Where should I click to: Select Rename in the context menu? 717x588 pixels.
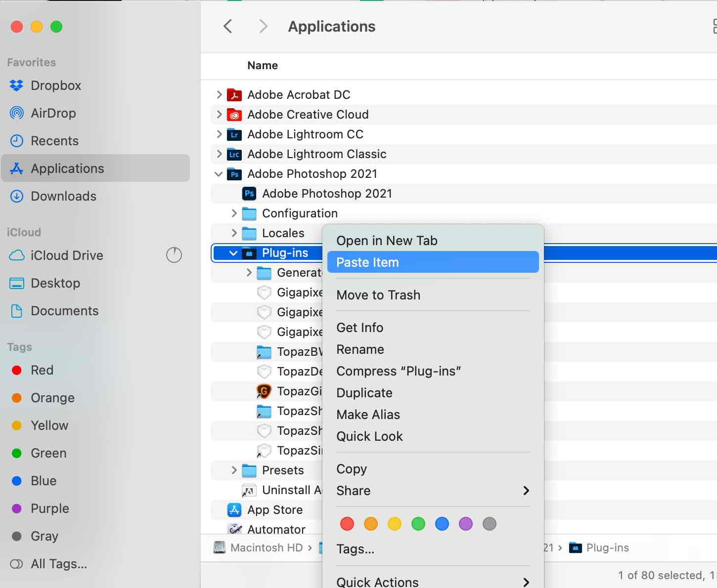tap(433, 349)
